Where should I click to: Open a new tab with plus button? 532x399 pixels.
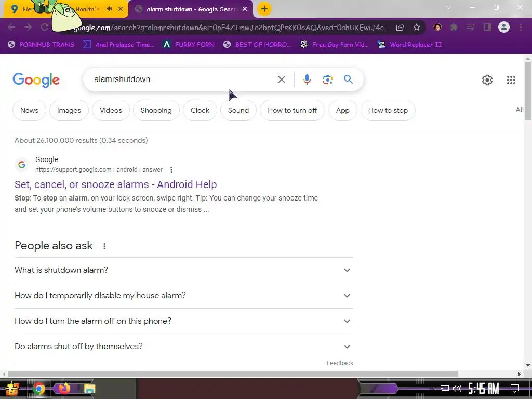[264, 9]
